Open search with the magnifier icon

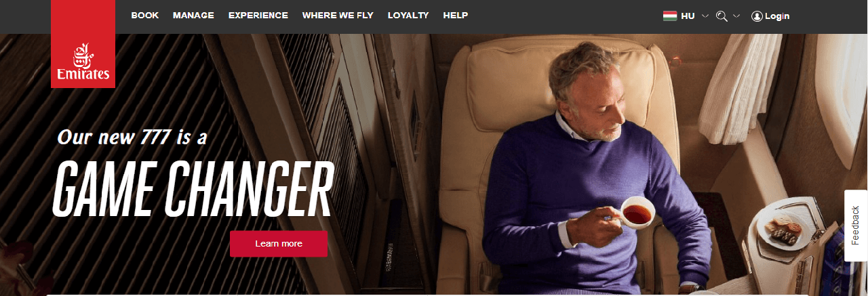(x=722, y=16)
